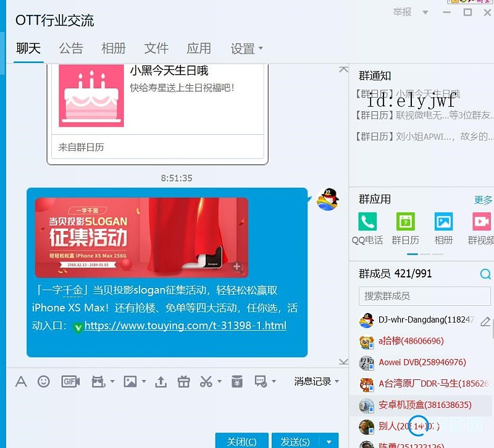
Task: Click the sender's penguin avatar beside the message
Action: click(x=328, y=199)
